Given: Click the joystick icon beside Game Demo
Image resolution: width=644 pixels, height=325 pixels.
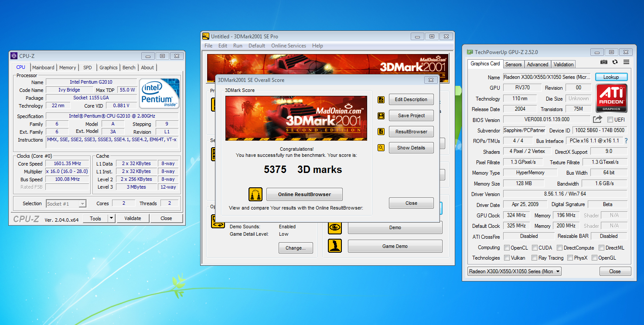Looking at the screenshot, I should point(335,246).
